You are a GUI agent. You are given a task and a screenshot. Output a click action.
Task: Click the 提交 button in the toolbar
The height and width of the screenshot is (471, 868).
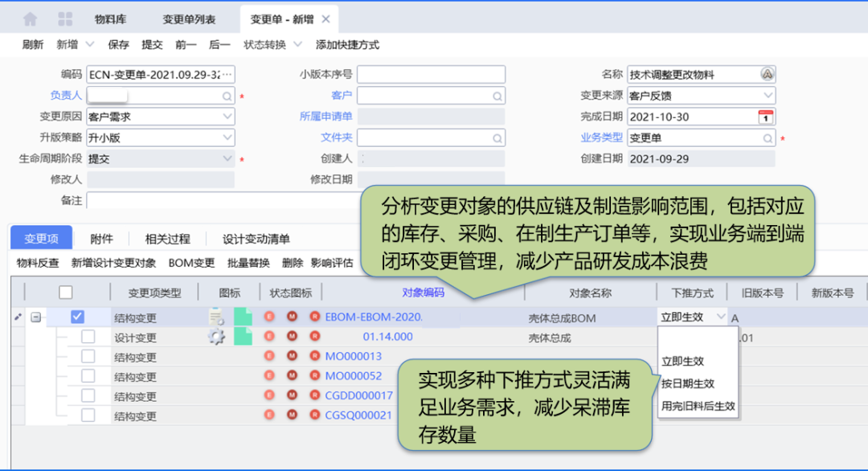click(152, 44)
